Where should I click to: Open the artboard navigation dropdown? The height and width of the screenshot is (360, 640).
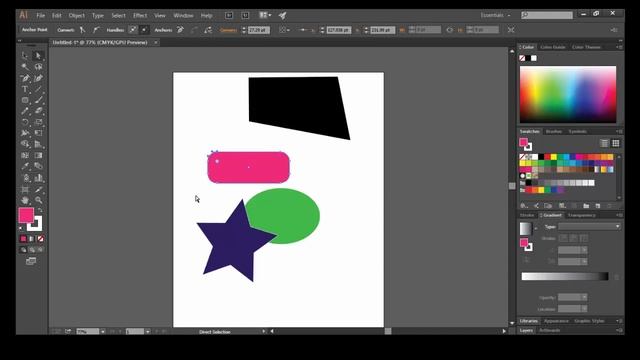[x=148, y=331]
